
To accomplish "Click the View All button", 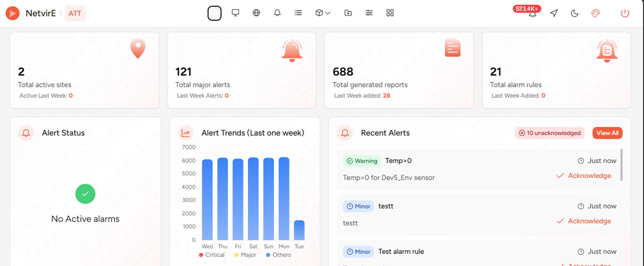I will [x=608, y=133].
